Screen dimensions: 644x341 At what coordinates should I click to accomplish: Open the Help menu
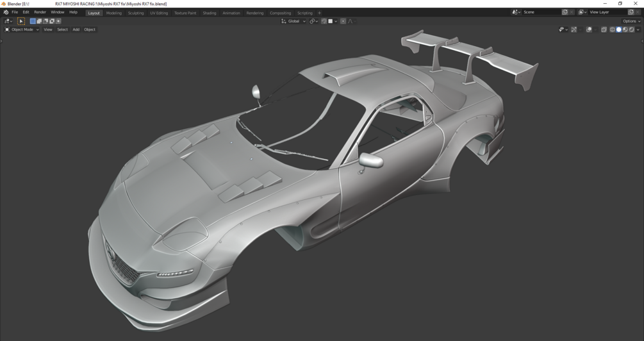coord(73,12)
